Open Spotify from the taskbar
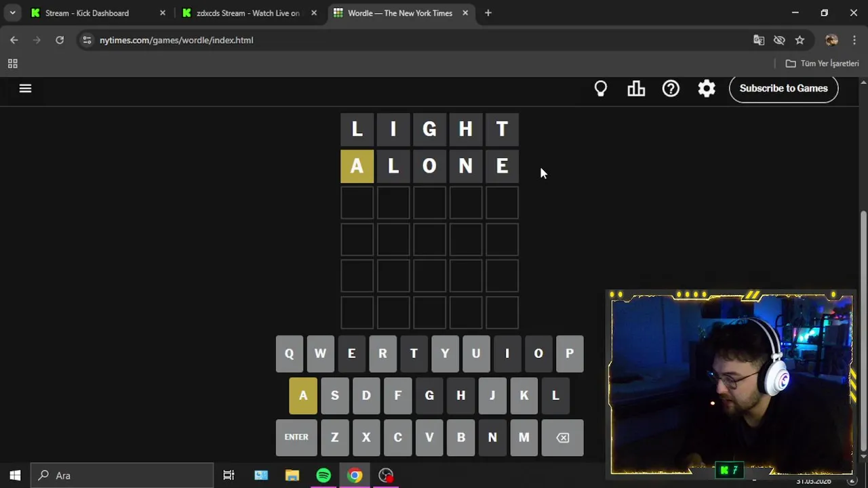The width and height of the screenshot is (868, 488). [323, 475]
